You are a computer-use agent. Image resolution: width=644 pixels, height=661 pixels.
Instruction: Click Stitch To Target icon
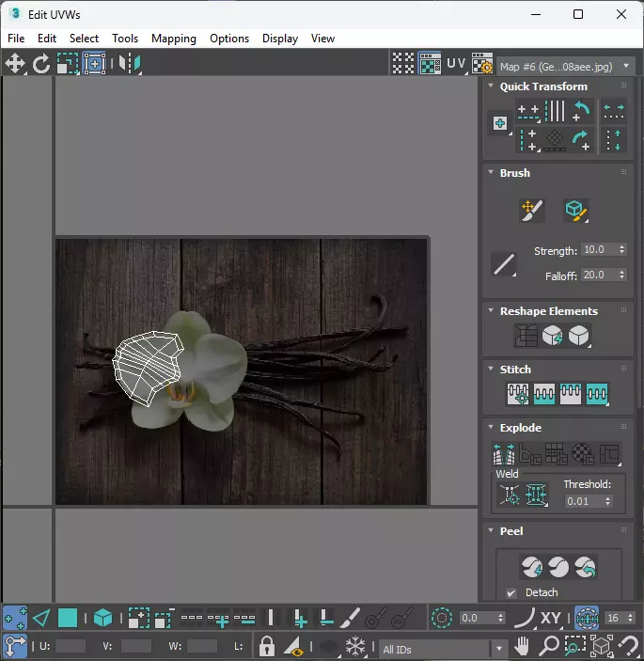coord(518,394)
